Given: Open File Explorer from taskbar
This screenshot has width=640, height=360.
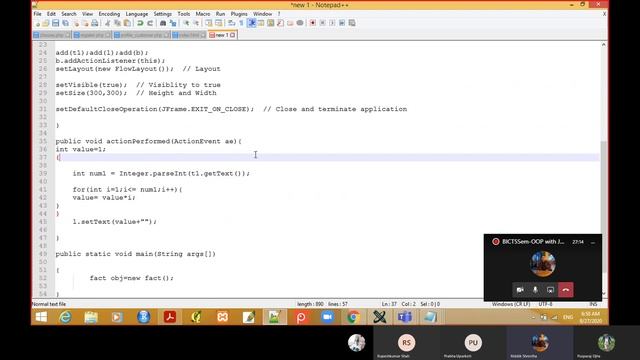Looking at the screenshot, I should (91, 317).
